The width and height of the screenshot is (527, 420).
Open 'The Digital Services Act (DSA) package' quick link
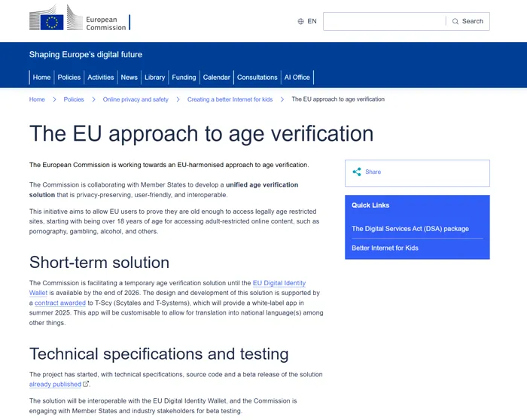coord(410,229)
